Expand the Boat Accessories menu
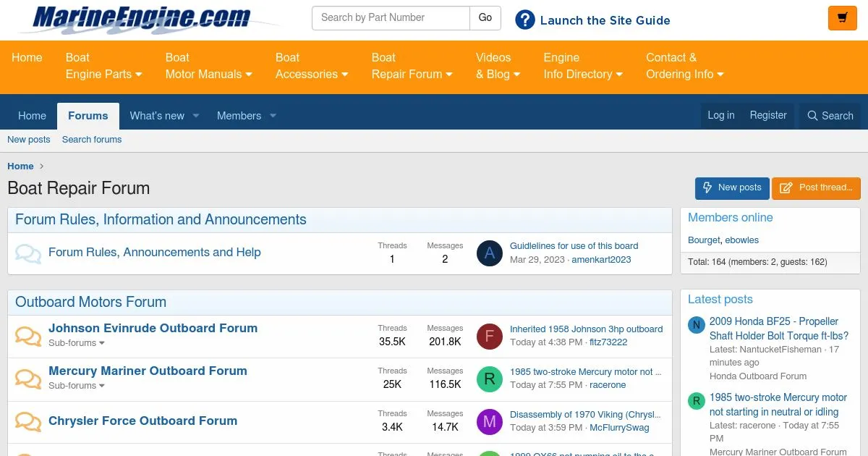Image resolution: width=868 pixels, height=456 pixels. click(312, 66)
